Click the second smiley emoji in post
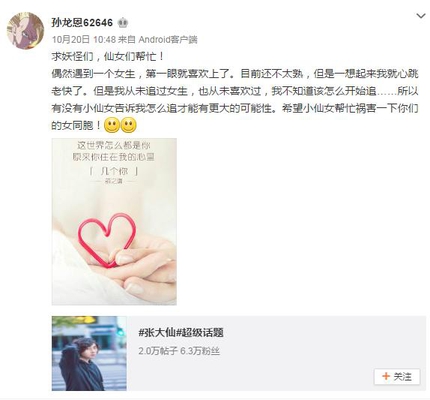Image resolution: width=430 pixels, height=400 pixels. coord(128,125)
